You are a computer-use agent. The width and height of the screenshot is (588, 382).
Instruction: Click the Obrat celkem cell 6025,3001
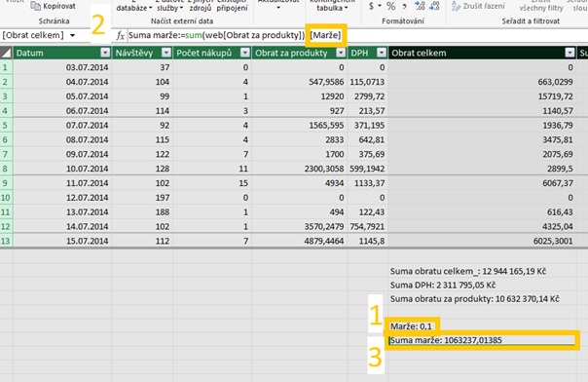[x=482, y=241]
